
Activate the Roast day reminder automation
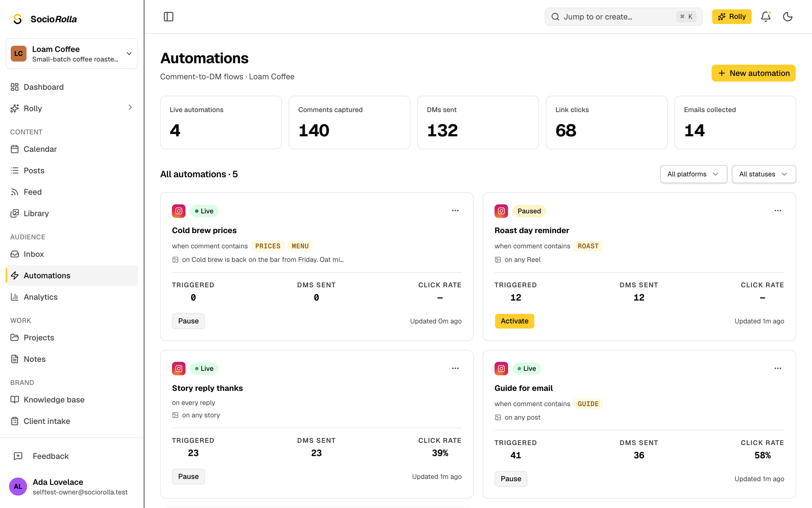coord(514,321)
